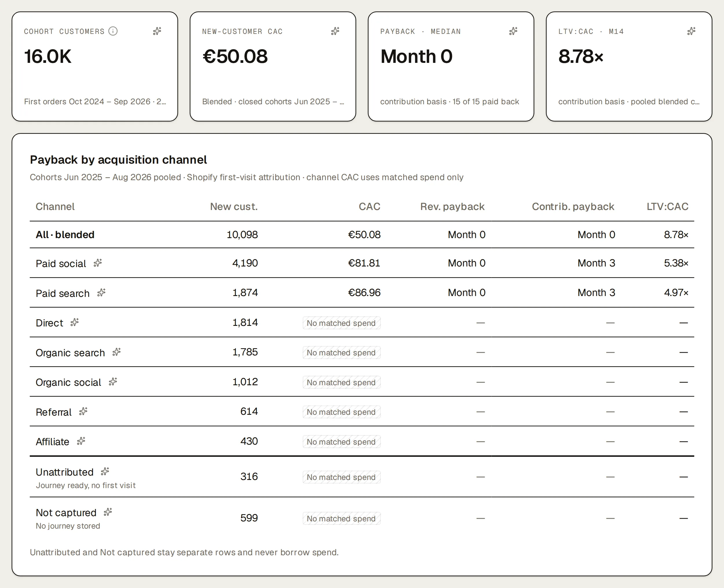Click the 16.0K cohort customers value
This screenshot has height=588, width=724.
pos(48,56)
